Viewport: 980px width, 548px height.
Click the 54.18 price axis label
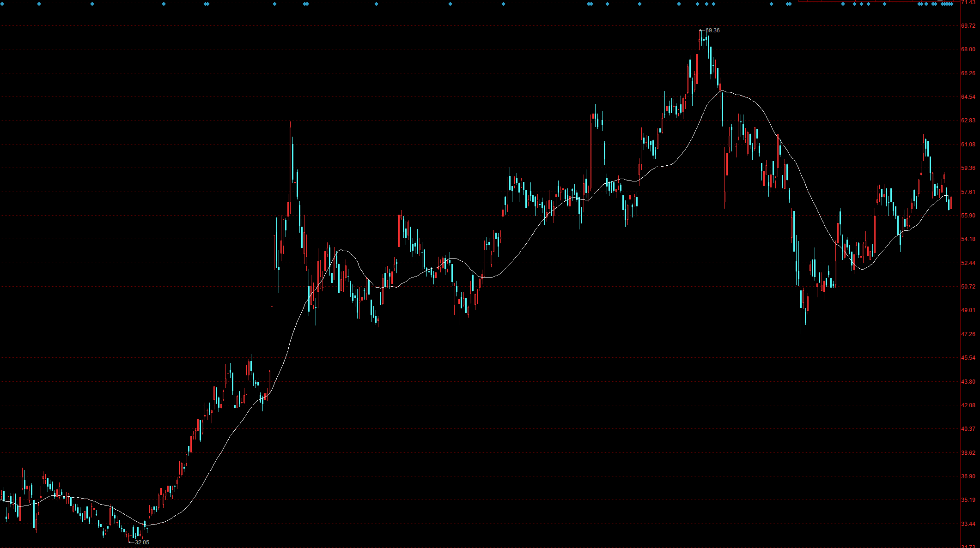click(x=968, y=239)
